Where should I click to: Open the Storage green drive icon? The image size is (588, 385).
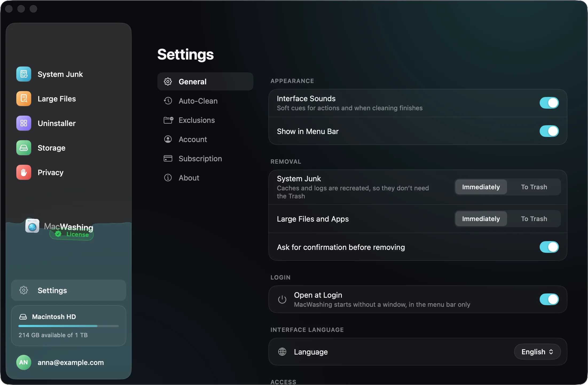(24, 148)
